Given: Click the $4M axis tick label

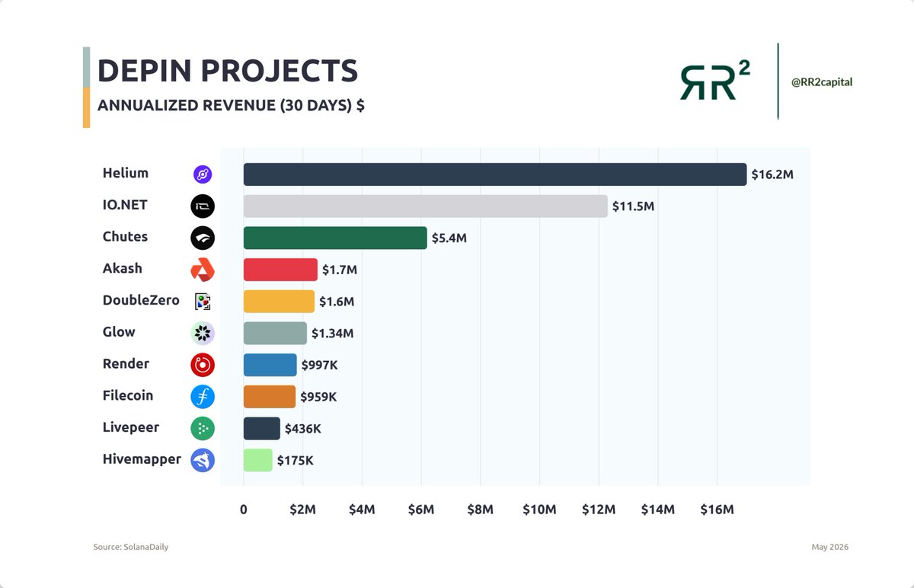Looking at the screenshot, I should click(x=362, y=509).
